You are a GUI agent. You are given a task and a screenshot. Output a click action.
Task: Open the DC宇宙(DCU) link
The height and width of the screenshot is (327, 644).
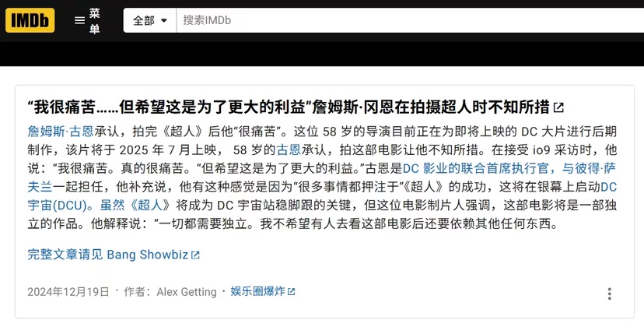[x=57, y=205]
